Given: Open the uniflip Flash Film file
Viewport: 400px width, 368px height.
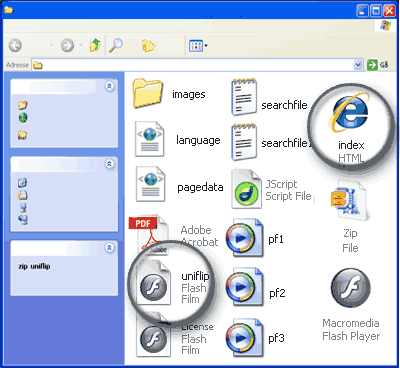Looking at the screenshot, I should tap(154, 283).
